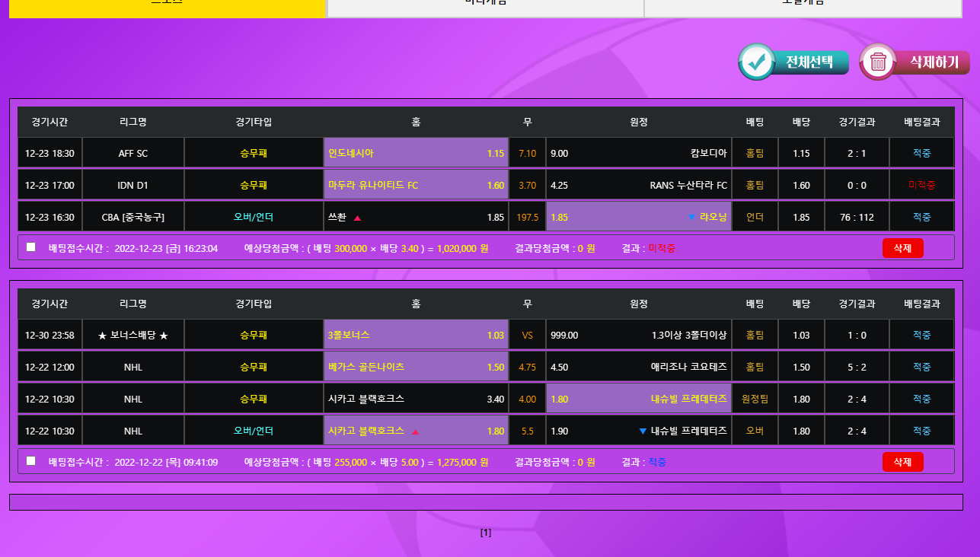980x557 pixels.
Task: Click the red up arrow beside 쓰촨
Action: 357,218
